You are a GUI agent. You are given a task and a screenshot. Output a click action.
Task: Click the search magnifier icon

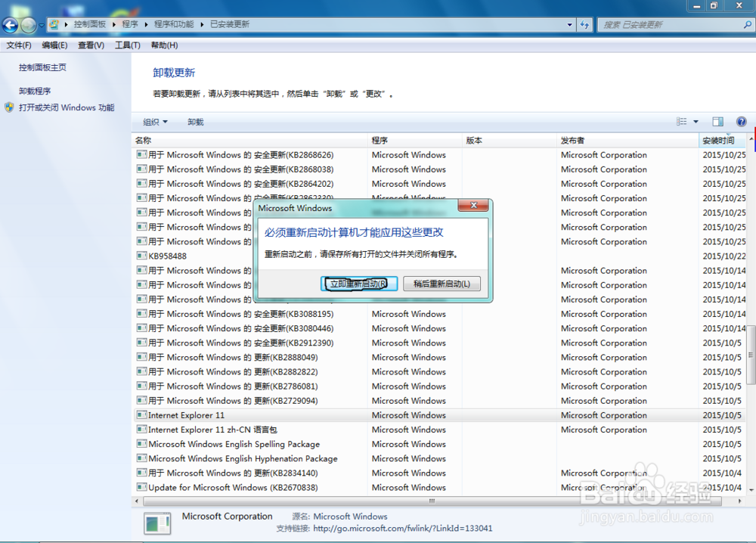(x=748, y=25)
